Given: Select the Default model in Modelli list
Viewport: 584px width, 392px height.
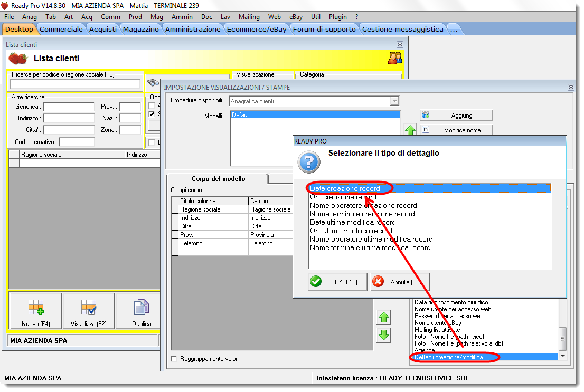Looking at the screenshot, I should [x=315, y=115].
